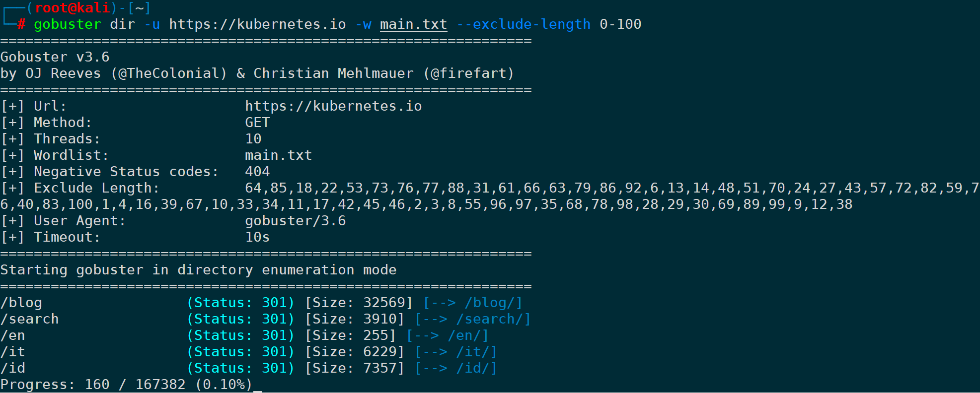This screenshot has width=980, height=393.
Task: Click the /blog result path
Action: [21, 303]
